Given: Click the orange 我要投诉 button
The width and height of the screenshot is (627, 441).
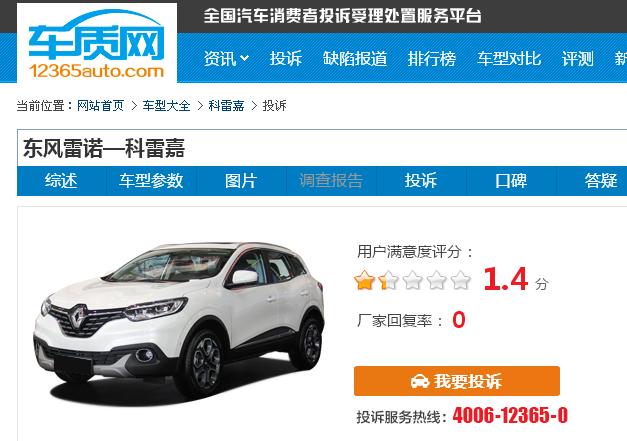Looking at the screenshot, I should 457,381.
